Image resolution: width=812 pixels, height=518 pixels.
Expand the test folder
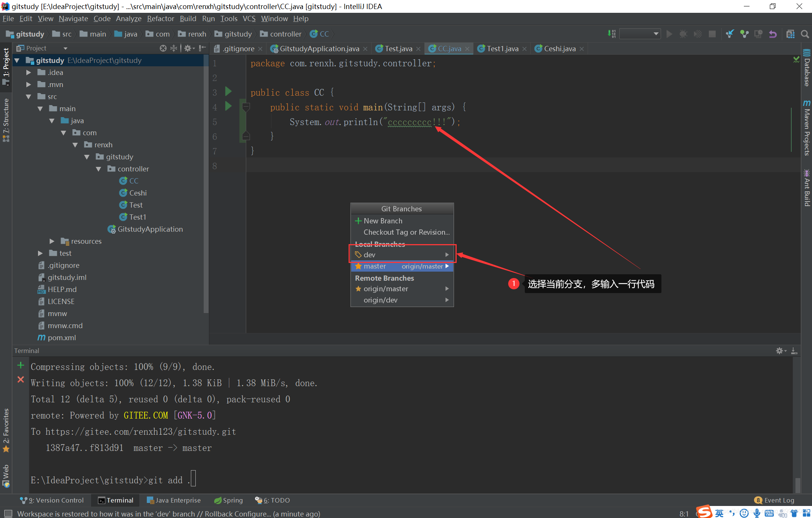40,253
